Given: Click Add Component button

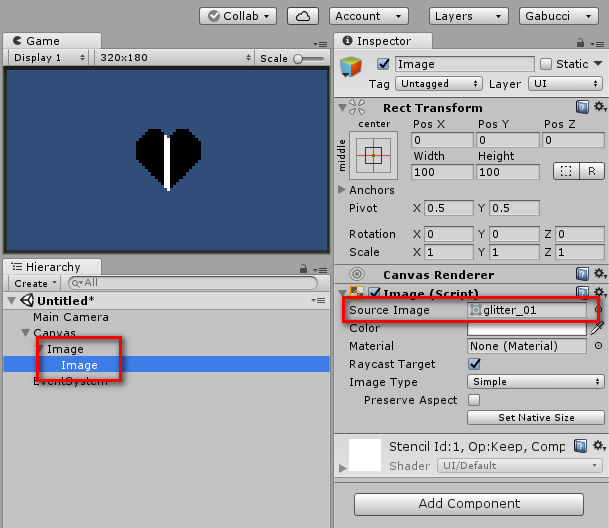Looking at the screenshot, I should [469, 504].
